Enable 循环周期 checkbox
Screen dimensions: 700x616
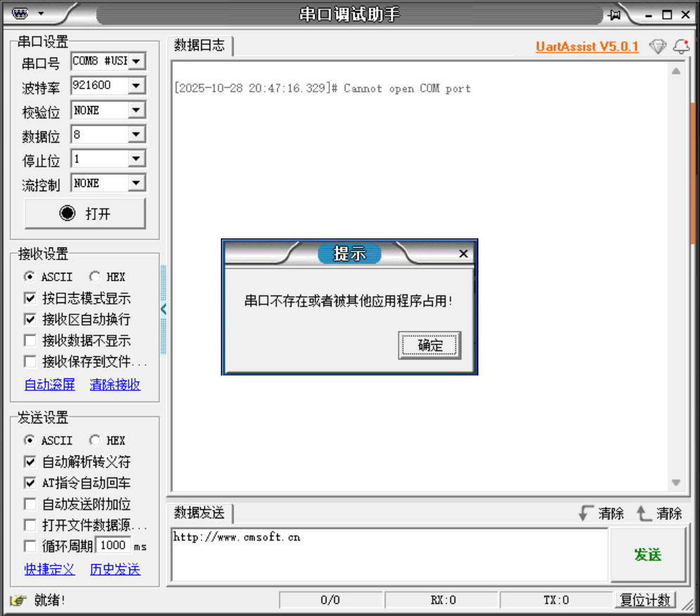[30, 546]
